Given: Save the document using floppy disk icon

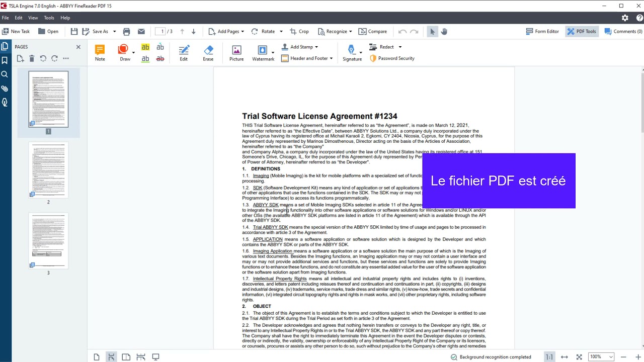Looking at the screenshot, I should pos(74,31).
